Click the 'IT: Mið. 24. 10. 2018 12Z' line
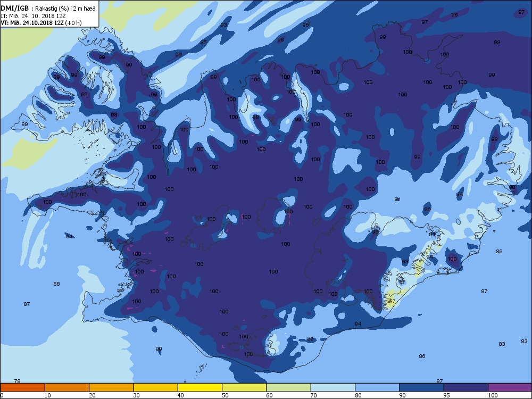This screenshot has width=532, height=399. 33,16
